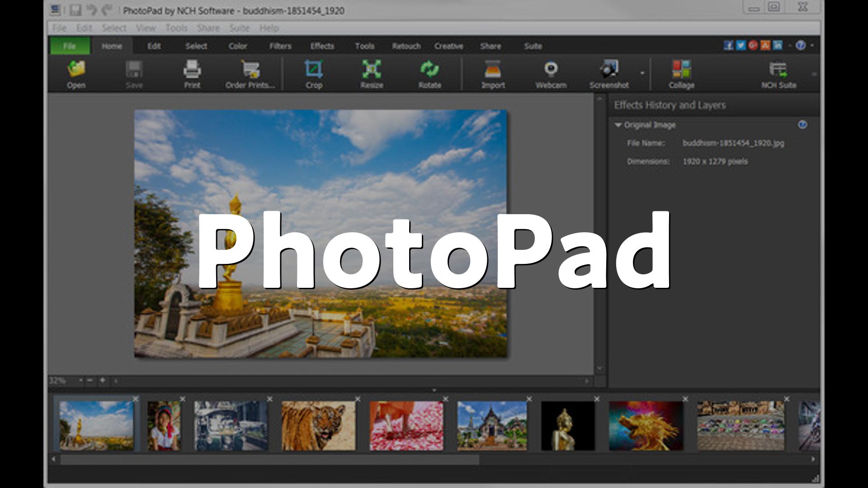Click the dimensions value 1920 x 1279
Viewport: 868px width, 488px height.
coord(715,161)
